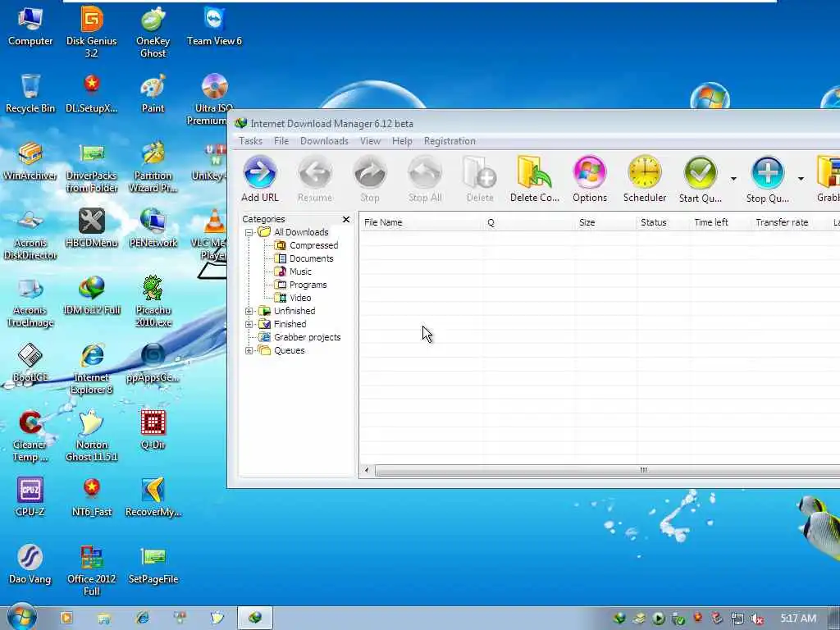
Task: Select the Dao Vang desktop icon
Action: click(x=30, y=564)
